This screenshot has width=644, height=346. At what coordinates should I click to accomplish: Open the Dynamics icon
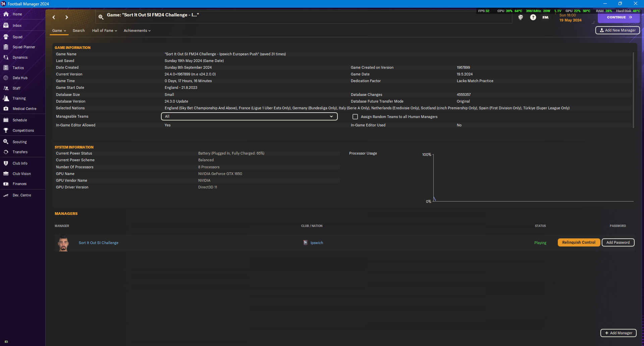tap(6, 57)
